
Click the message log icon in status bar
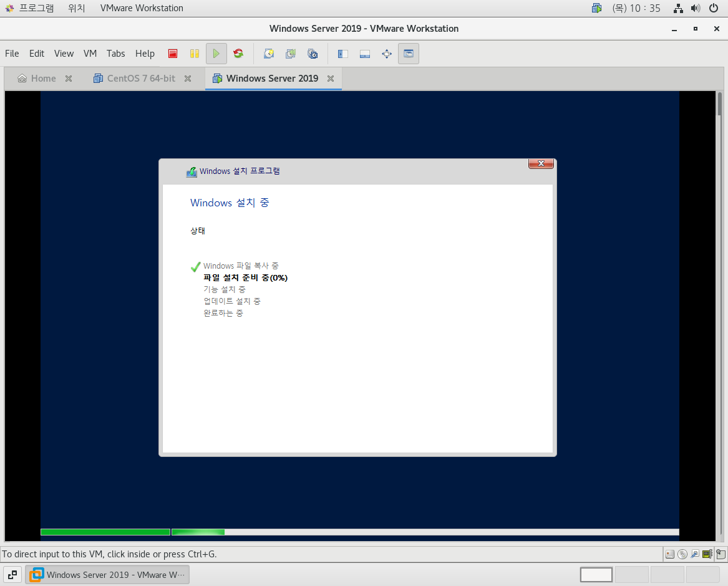coord(721,554)
